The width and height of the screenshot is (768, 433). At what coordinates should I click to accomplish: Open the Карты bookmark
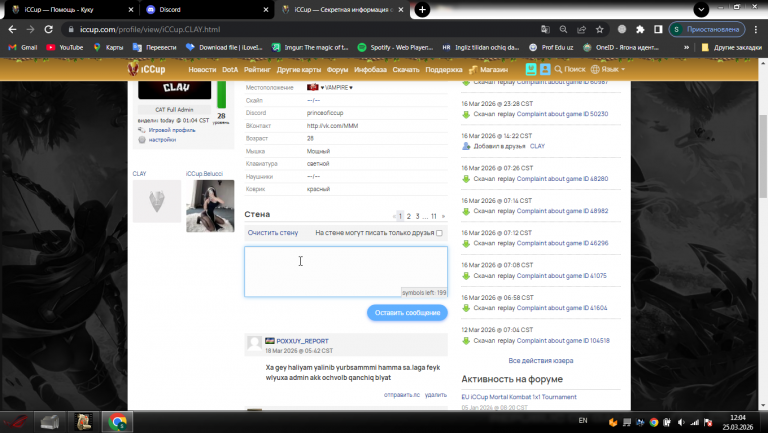pyautogui.click(x=108, y=48)
